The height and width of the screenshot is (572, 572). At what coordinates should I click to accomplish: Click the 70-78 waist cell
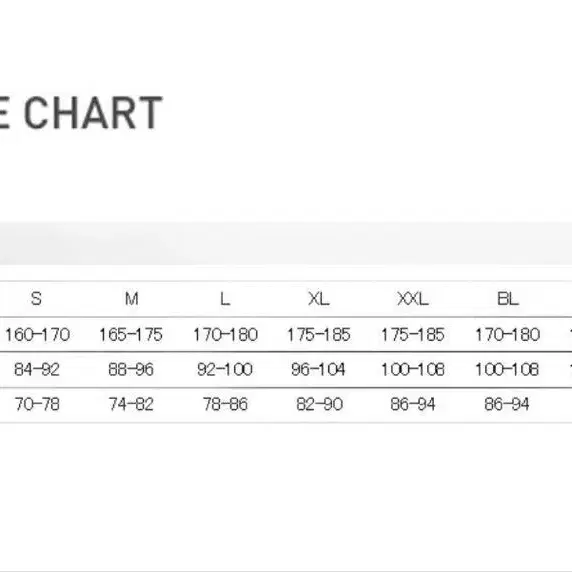click(37, 404)
